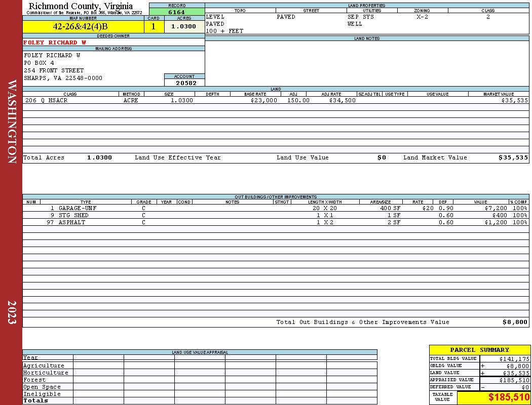Viewport: 532px width, 405px height.
Task: Click the garage dimensions 20 X 20
Action: (325, 208)
